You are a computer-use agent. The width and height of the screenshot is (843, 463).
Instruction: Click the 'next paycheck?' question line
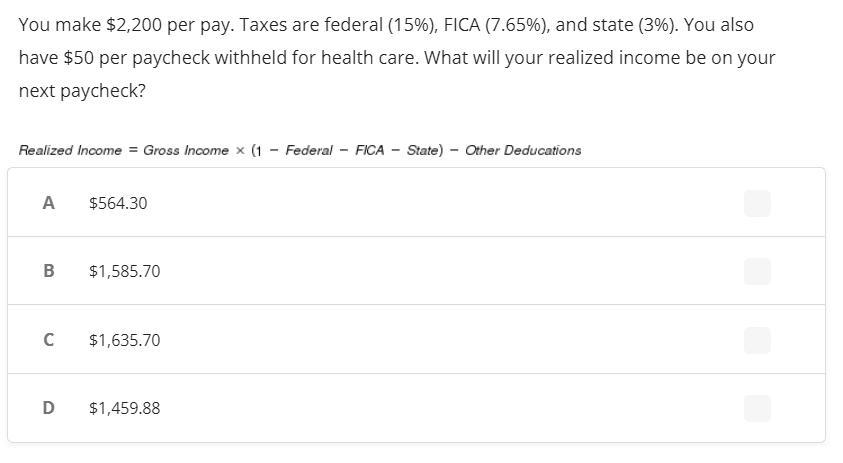pos(82,91)
